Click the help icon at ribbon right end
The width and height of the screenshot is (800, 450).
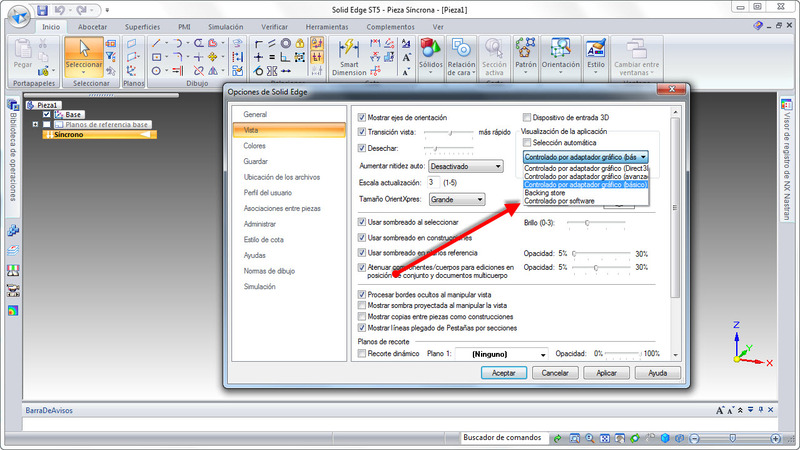pos(758,26)
